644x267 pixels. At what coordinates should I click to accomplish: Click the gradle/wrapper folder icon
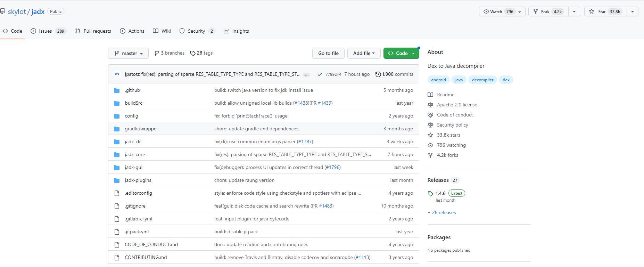point(117,129)
